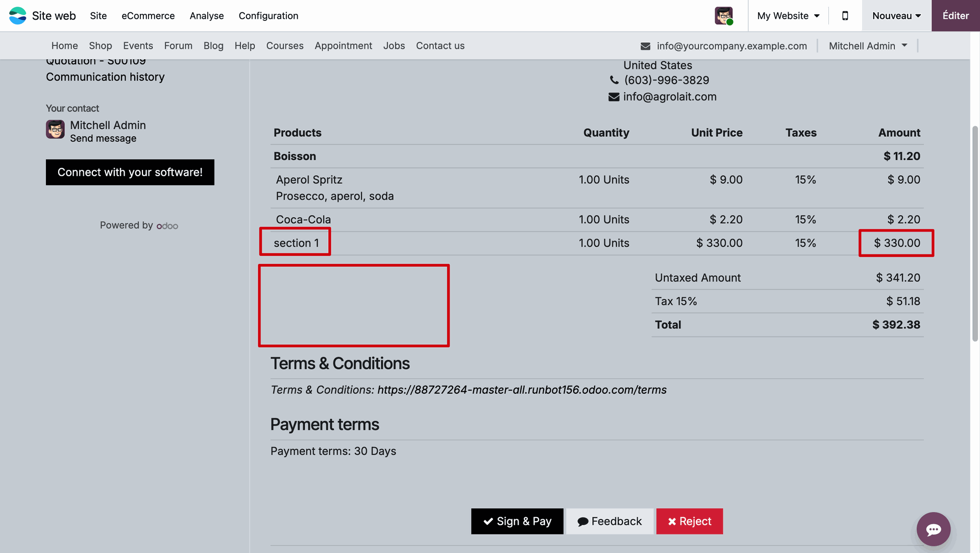Open the Configuration menu

pos(268,15)
